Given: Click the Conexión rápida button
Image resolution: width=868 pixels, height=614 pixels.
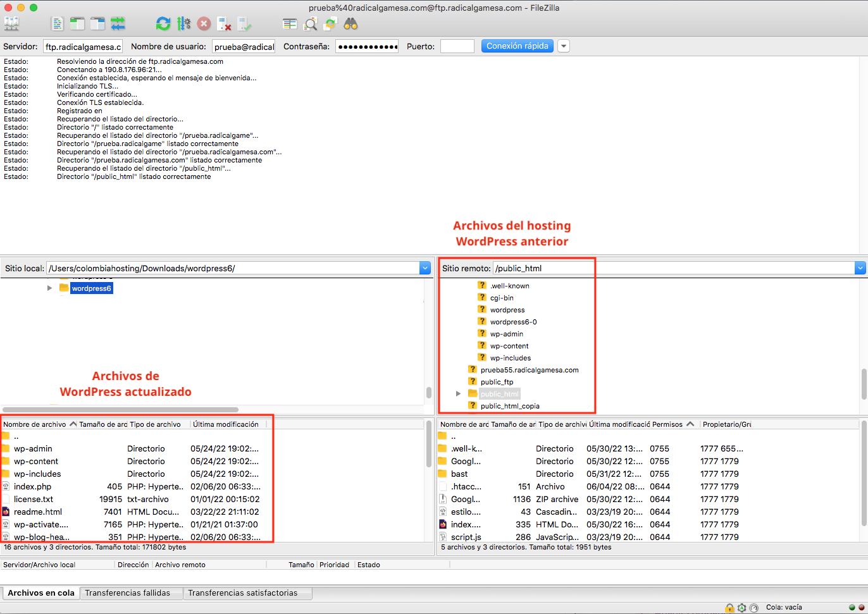Looking at the screenshot, I should click(x=518, y=46).
